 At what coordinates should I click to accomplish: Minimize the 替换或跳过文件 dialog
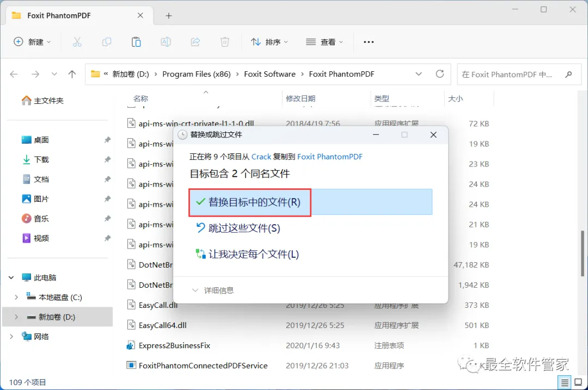point(376,135)
